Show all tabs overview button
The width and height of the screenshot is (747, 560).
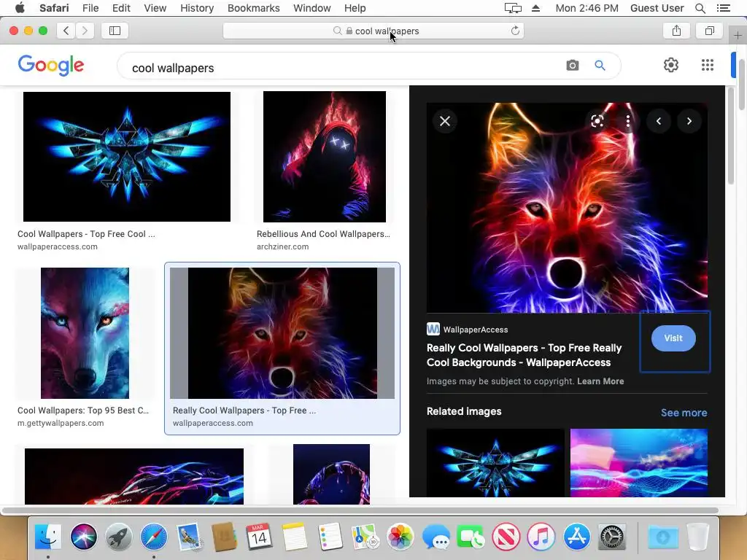pyautogui.click(x=709, y=31)
